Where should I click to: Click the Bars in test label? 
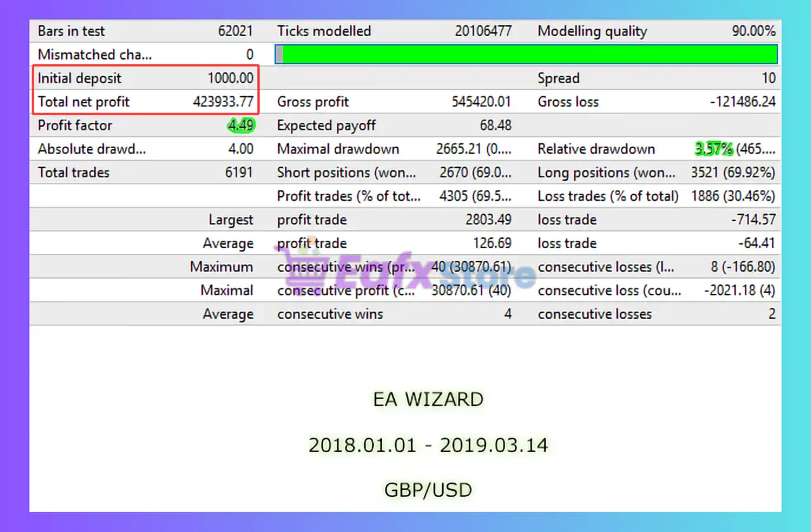71,31
